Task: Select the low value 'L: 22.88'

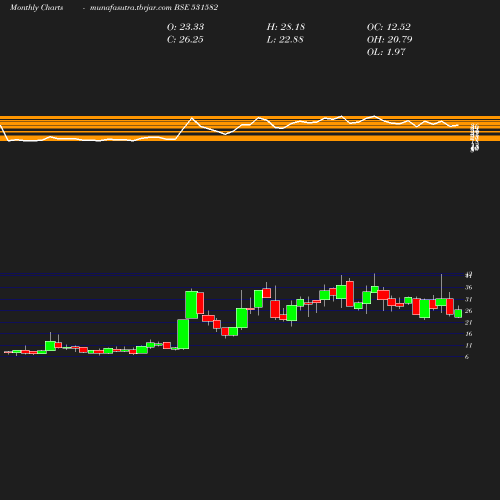Action: tap(285, 40)
